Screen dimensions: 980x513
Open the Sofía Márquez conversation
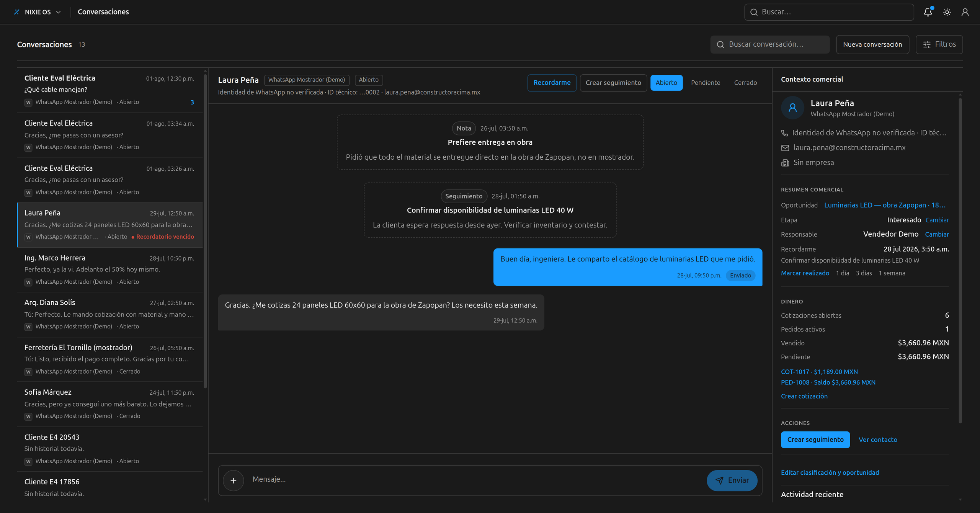click(x=110, y=404)
